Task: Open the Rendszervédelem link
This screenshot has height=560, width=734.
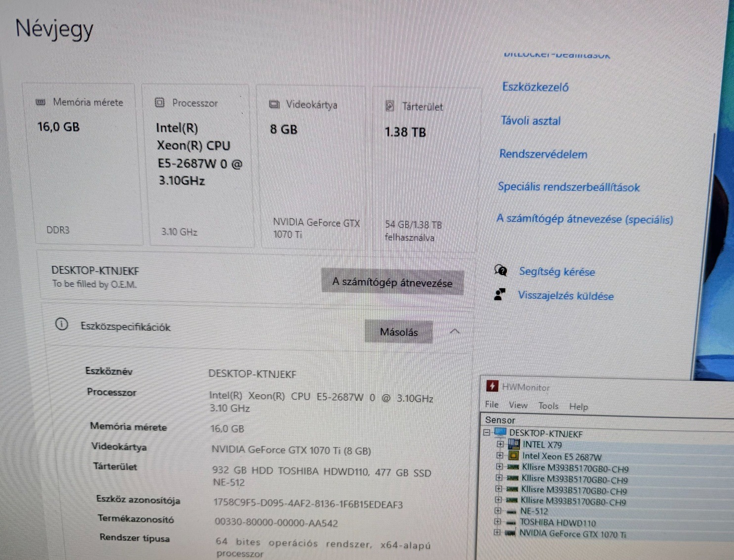Action: 543,154
